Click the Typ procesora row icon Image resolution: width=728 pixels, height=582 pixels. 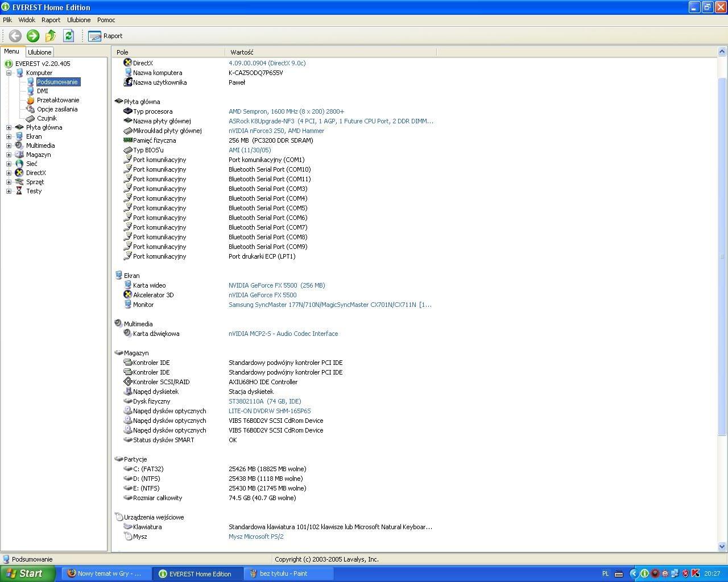[x=128, y=111]
